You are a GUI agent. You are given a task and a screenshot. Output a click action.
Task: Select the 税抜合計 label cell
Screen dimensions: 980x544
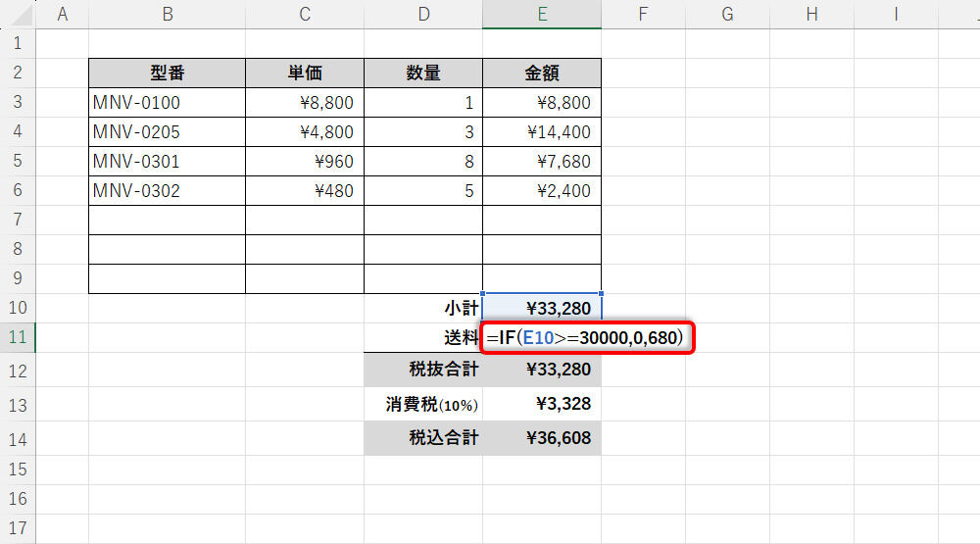(x=423, y=370)
